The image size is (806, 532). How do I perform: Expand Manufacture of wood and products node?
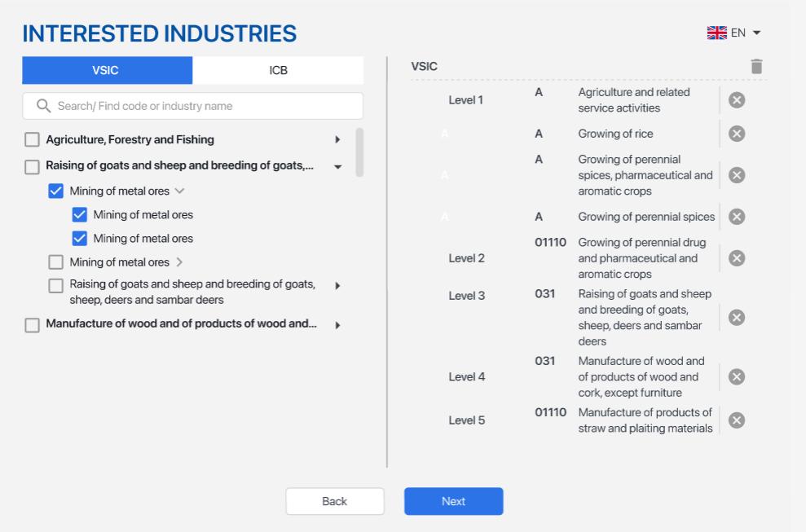pyautogui.click(x=337, y=325)
